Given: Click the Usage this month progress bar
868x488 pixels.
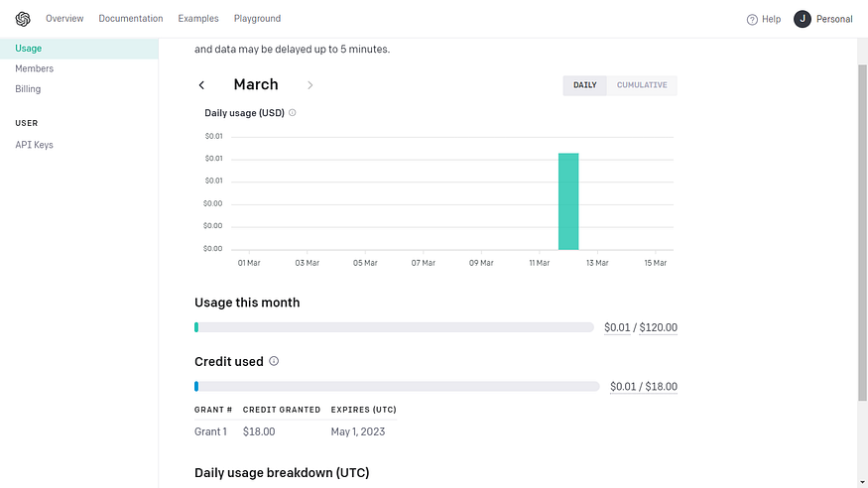Looking at the screenshot, I should (394, 327).
